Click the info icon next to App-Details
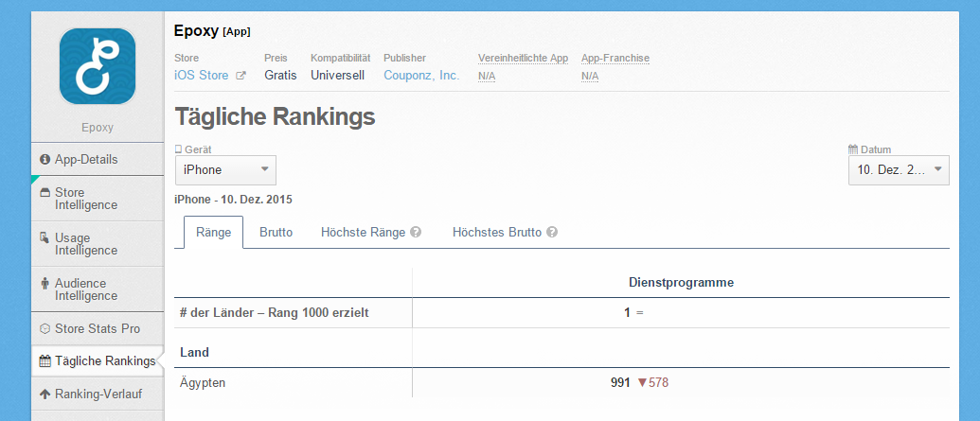Screen dimensions: 980x421 click(x=45, y=159)
